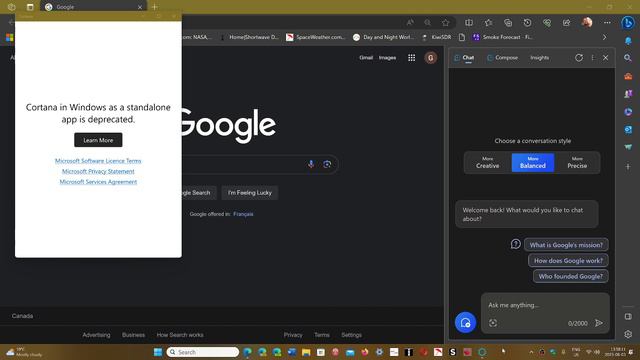The image size is (640, 360).
Task: Select More Balanced conversation style
Action: point(533,162)
